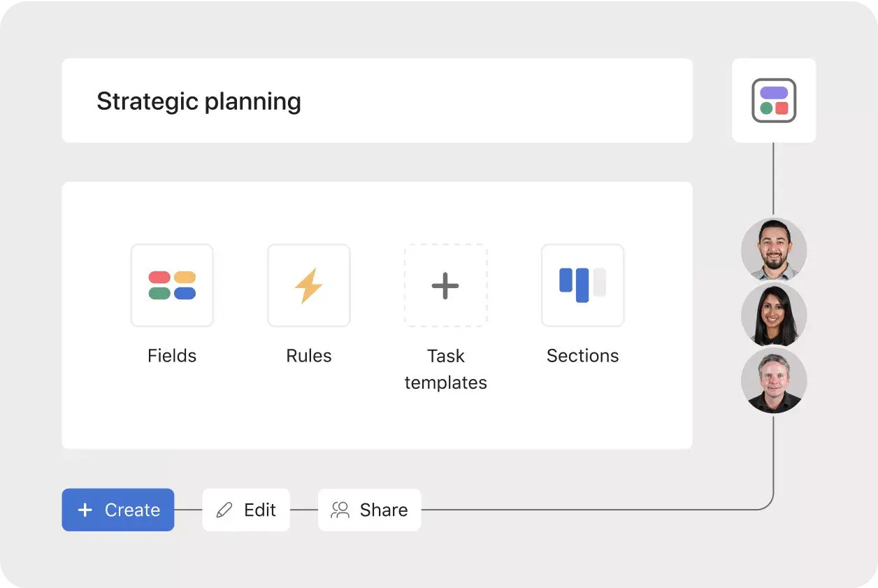This screenshot has height=588, width=878.
Task: Select the Rules lightning bolt icon
Action: (308, 285)
